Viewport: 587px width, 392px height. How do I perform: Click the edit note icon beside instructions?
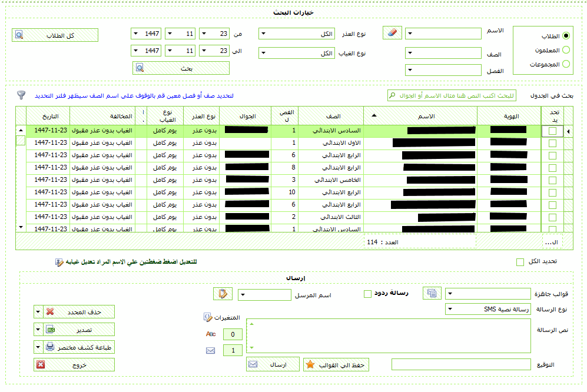pyautogui.click(x=59, y=262)
